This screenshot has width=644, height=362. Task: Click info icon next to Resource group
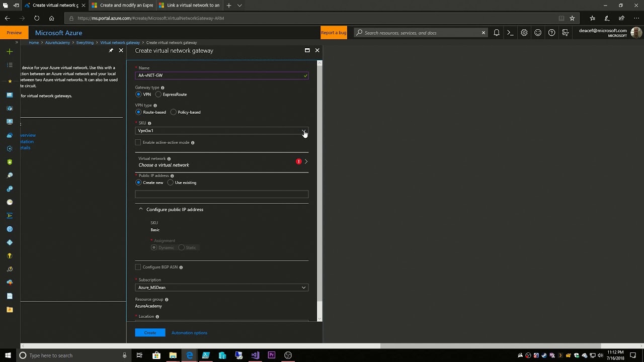pyautogui.click(x=167, y=300)
